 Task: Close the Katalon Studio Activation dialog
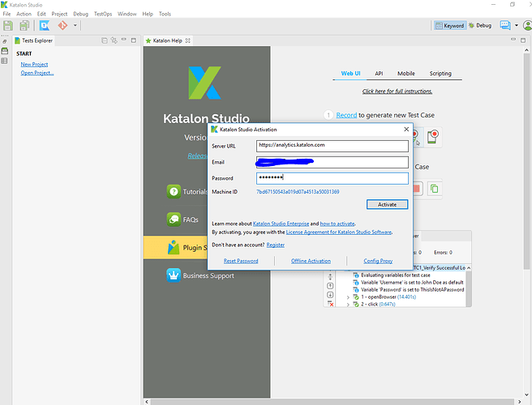point(406,130)
